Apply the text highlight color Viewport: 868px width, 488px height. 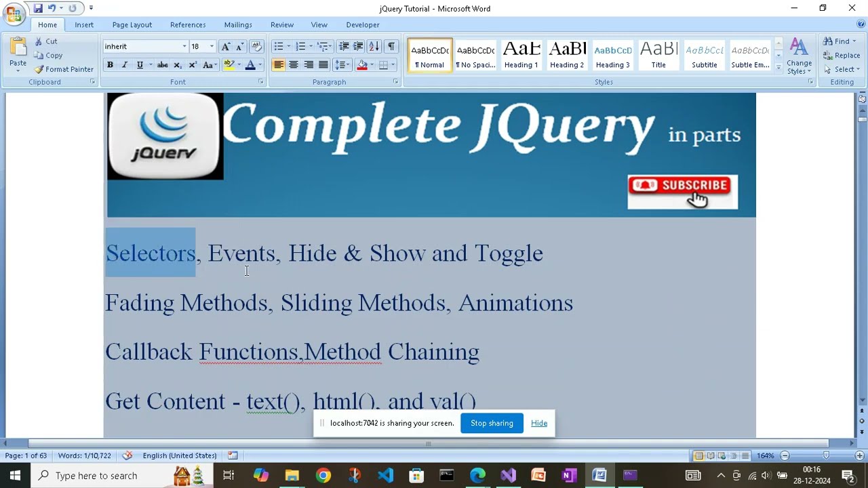229,65
